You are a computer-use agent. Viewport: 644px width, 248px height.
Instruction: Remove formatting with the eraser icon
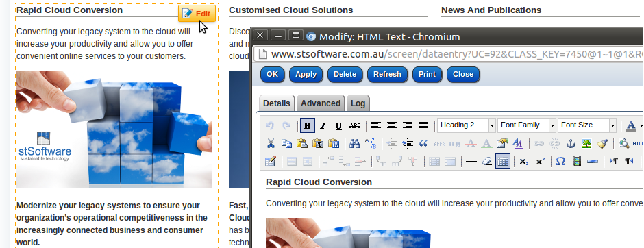click(x=486, y=162)
